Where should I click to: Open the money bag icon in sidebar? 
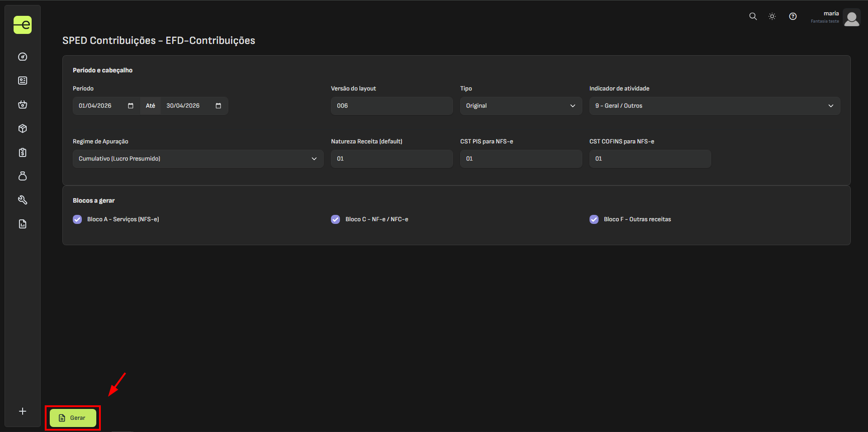(x=23, y=176)
